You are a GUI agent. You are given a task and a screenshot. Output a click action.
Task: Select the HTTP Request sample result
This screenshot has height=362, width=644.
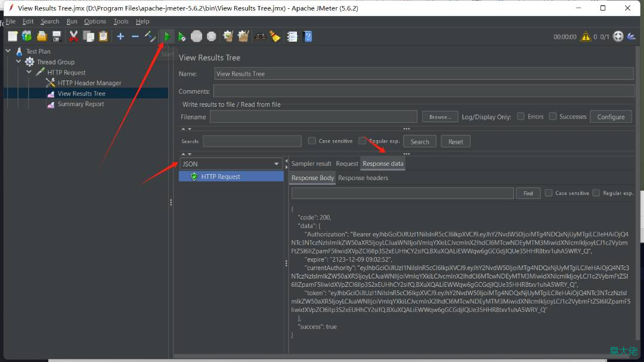coord(231,177)
